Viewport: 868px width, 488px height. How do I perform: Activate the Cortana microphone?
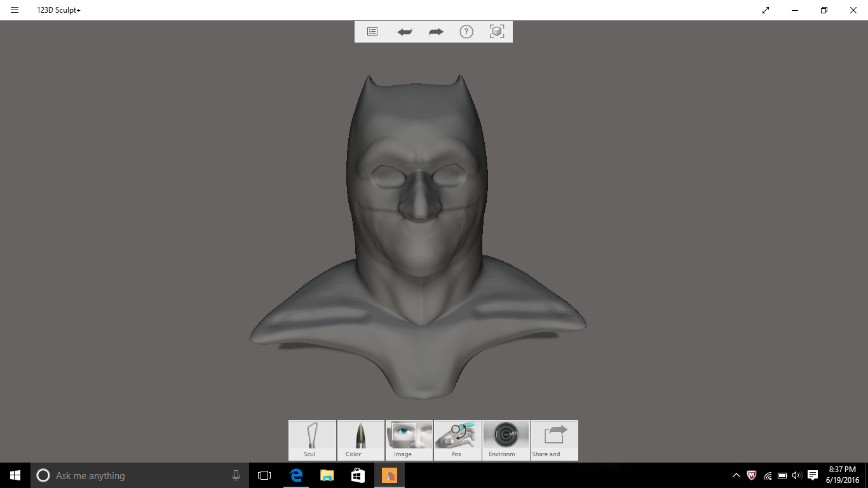click(x=236, y=475)
